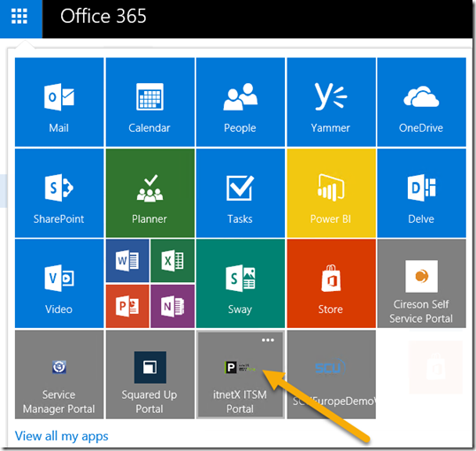This screenshot has width=476, height=451.
Task: Open PowerPoint from the small tile
Action: (x=127, y=306)
